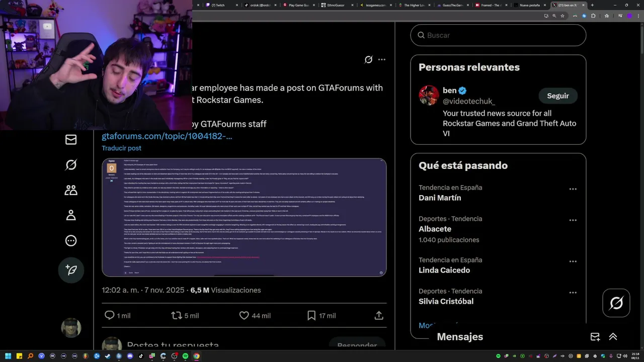Bookmark this page with the star icon
Image resolution: width=644 pixels, height=362 pixels.
[x=562, y=16]
